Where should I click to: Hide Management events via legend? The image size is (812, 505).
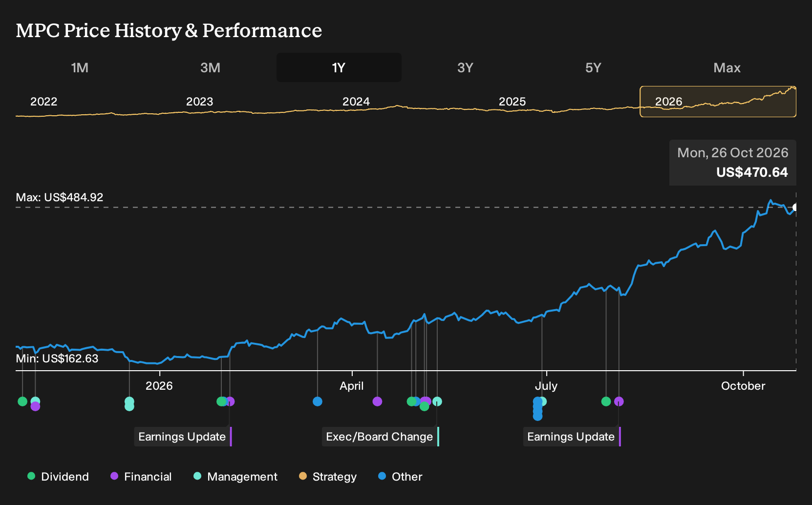[x=235, y=477]
